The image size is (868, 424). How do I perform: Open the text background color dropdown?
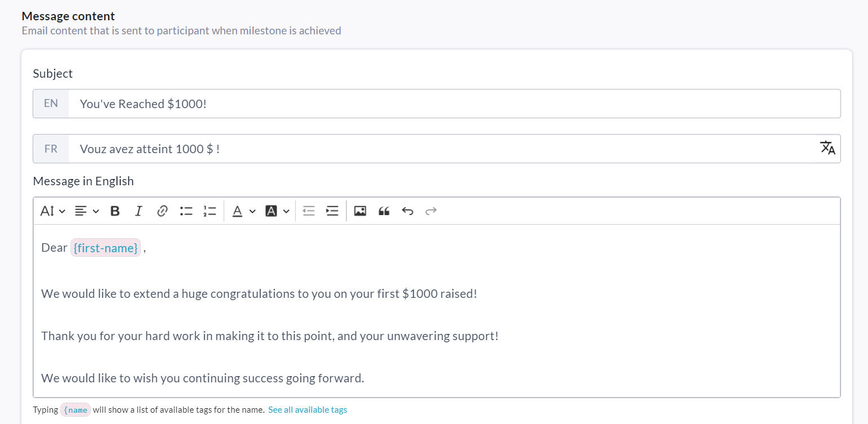coord(277,211)
